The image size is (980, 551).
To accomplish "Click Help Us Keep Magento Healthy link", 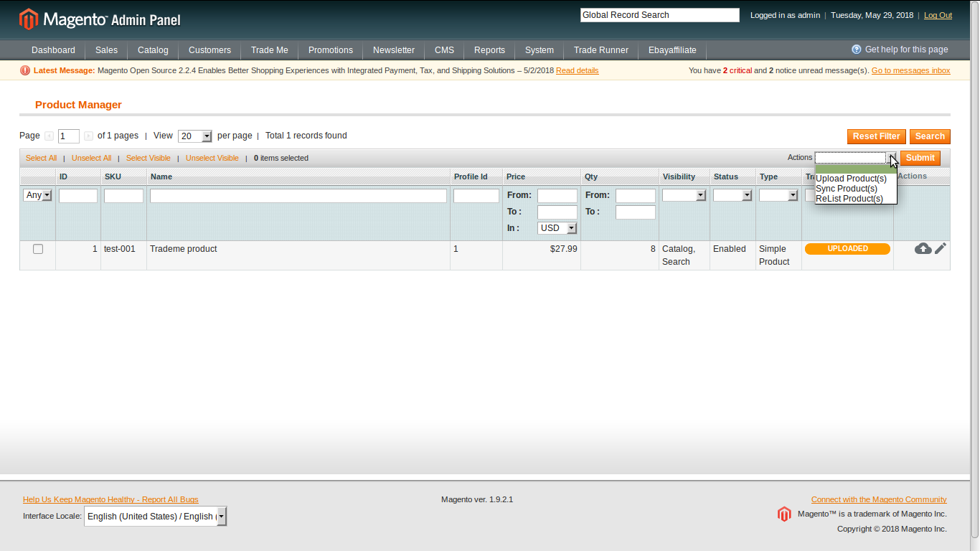I will click(110, 499).
